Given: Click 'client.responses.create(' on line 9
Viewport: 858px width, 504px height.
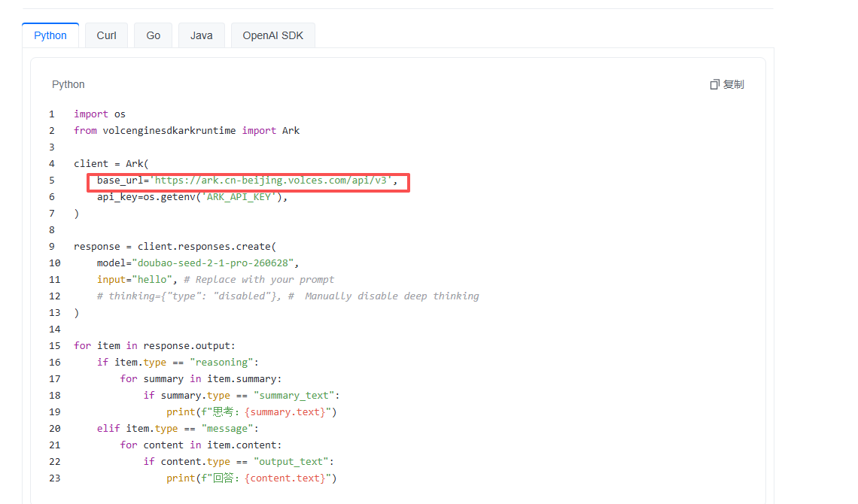Looking at the screenshot, I should pos(207,246).
